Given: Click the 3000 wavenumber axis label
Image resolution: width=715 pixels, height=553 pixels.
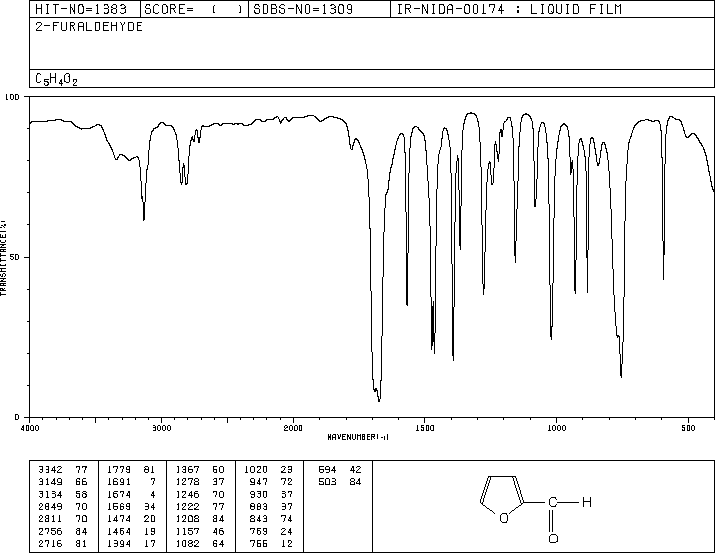Looking at the screenshot, I should tap(161, 428).
